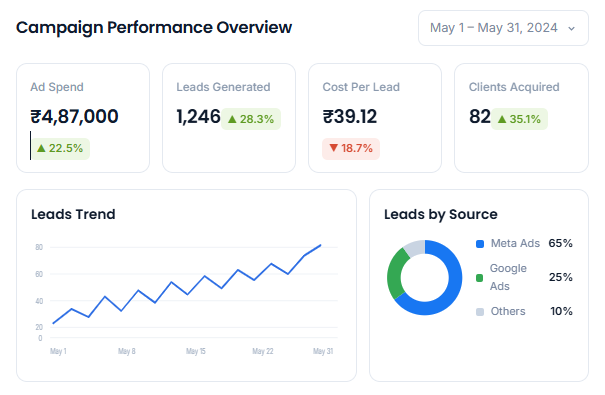605x395 pixels.
Task: Click the final peak point of the leads trend line
Action: click(x=320, y=245)
